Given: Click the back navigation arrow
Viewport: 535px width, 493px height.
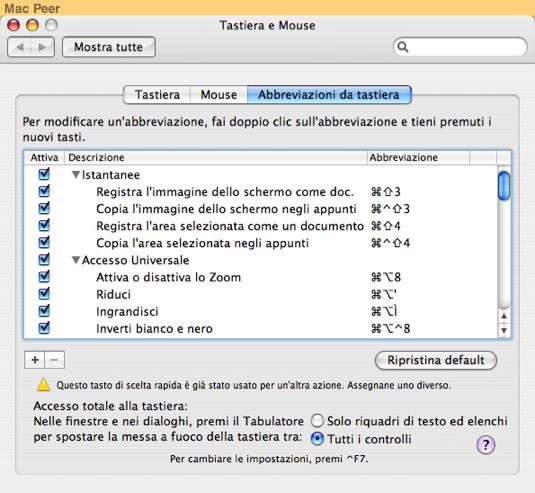Looking at the screenshot, I should point(20,47).
